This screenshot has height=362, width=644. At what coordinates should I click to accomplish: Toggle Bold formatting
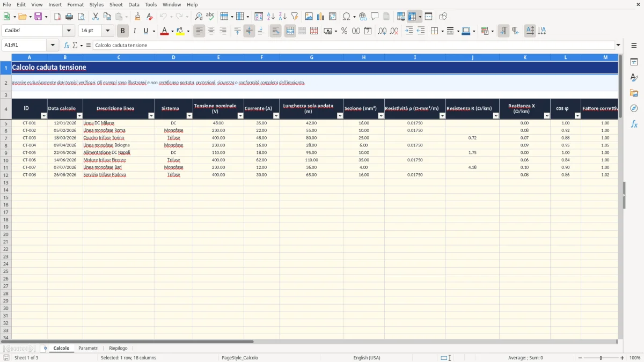(123, 31)
